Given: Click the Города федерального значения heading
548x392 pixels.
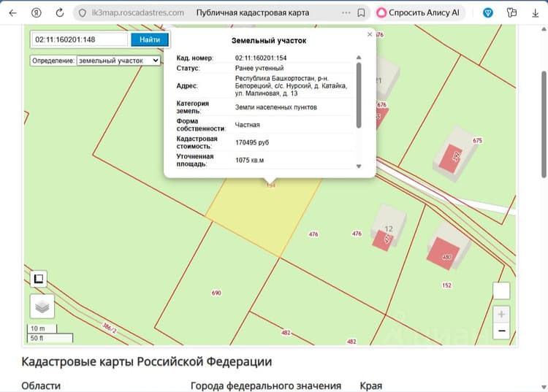Looking at the screenshot, I should [266, 385].
